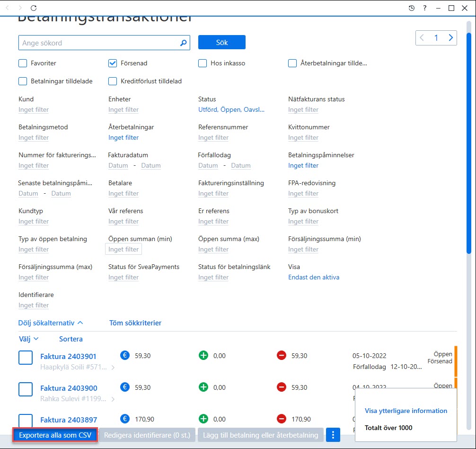Enable the Hos inkasso checkbox
This screenshot has width=476, height=449.
click(x=203, y=63)
